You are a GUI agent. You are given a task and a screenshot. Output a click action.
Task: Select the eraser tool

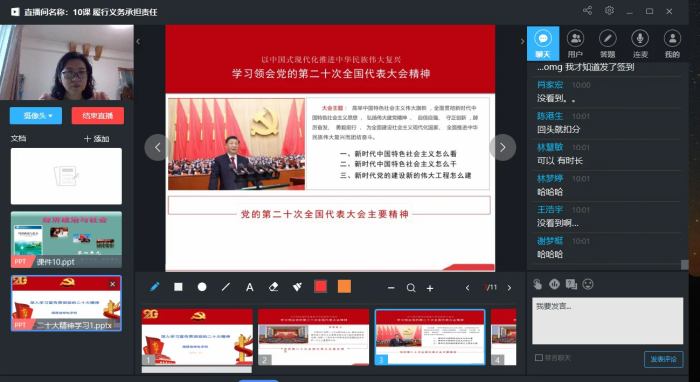point(273,287)
